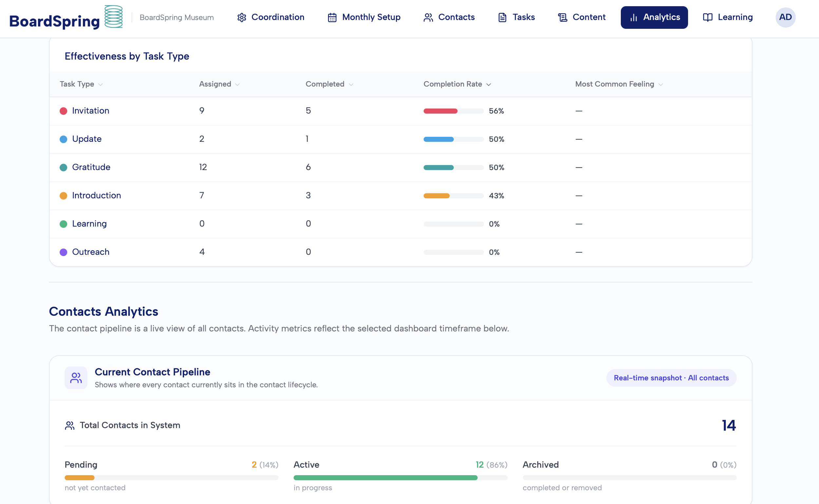Click the Real-time snapshot All contacts badge
This screenshot has width=819, height=504.
point(671,378)
